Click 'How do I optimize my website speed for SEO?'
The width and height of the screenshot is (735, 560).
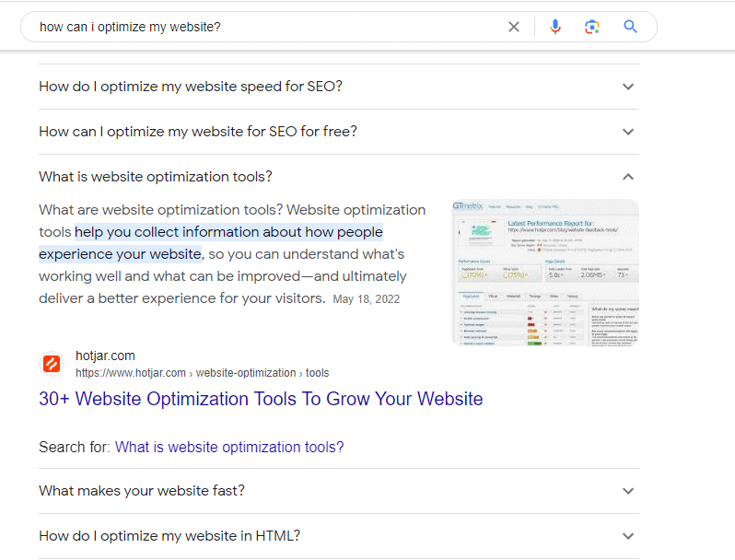191,87
